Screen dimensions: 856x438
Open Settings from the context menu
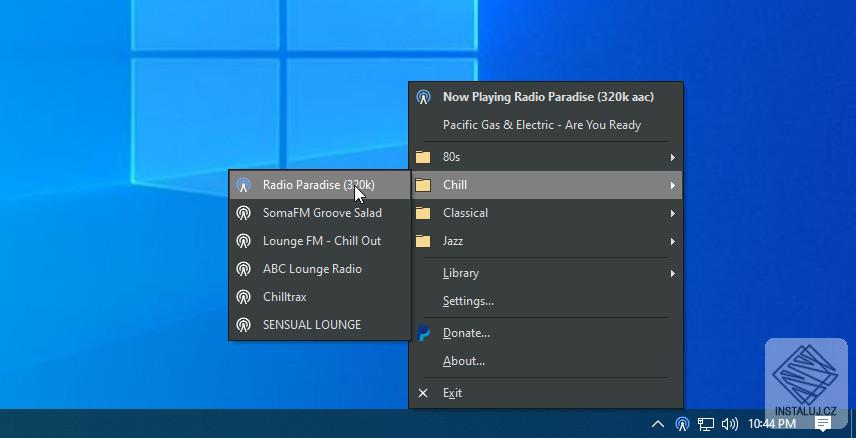click(x=468, y=301)
